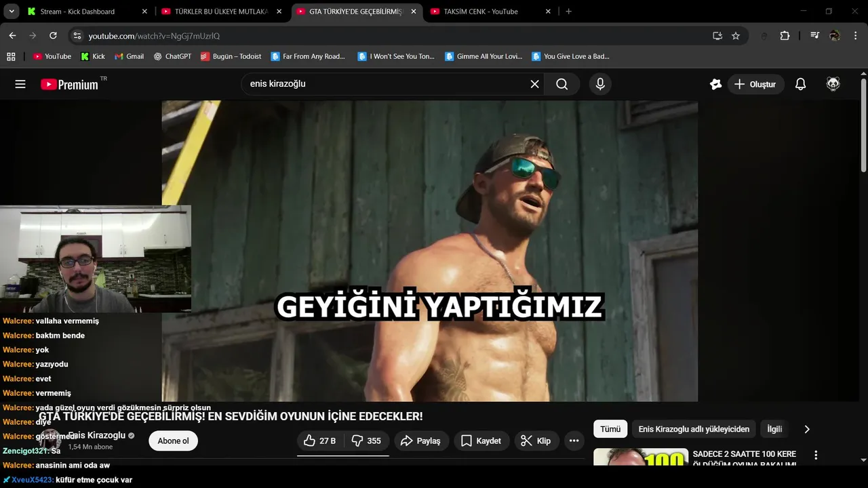Click install/cast icon in address bar

tap(717, 36)
